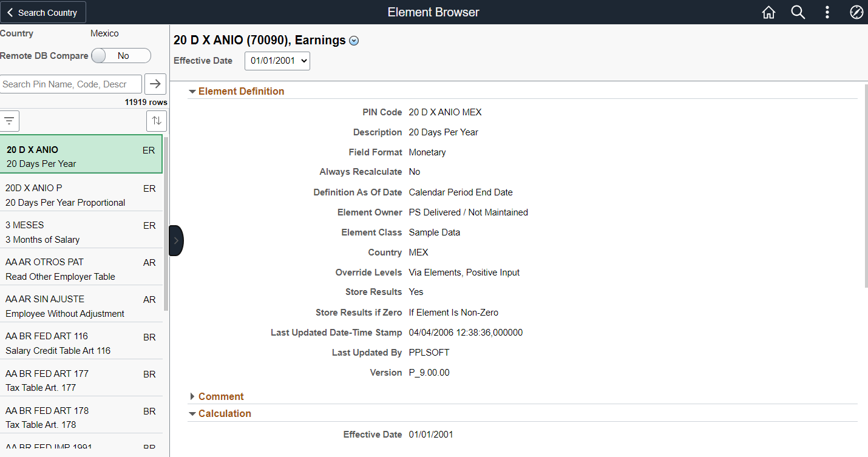Click the NavBar compass icon
Viewport: 868px width, 457px height.
(856, 12)
